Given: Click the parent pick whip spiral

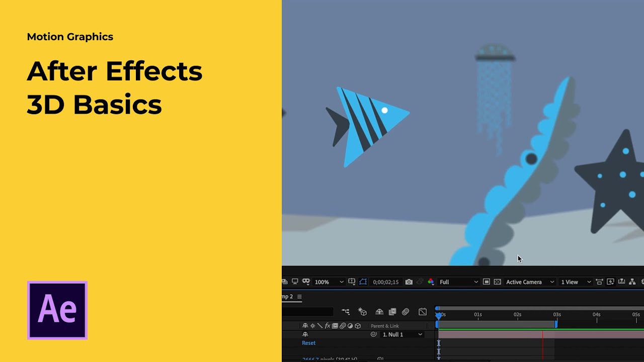Looking at the screenshot, I should pos(373,334).
